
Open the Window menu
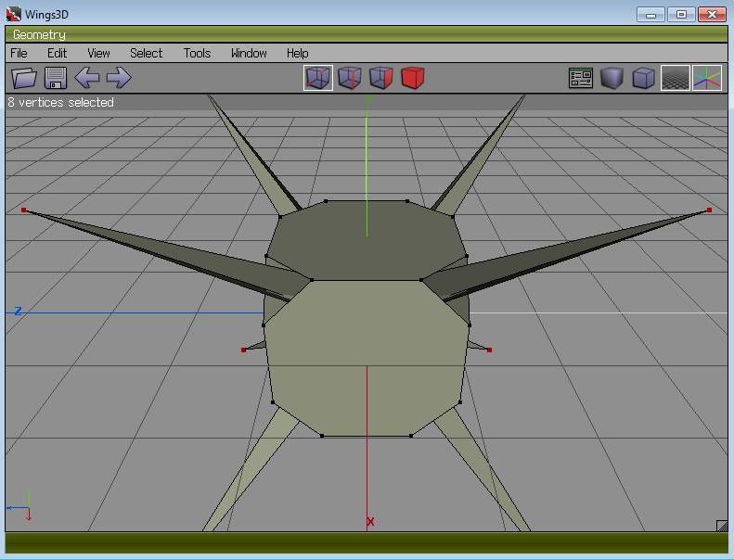coord(249,53)
